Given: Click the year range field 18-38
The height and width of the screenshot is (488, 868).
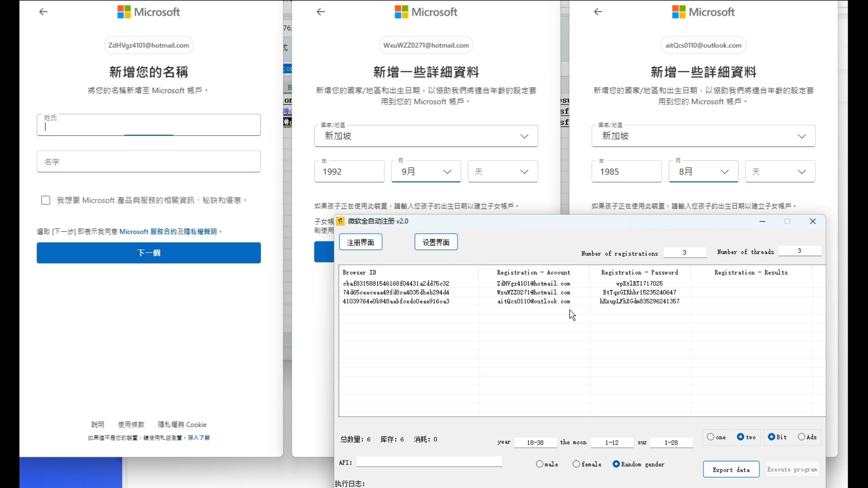Looking at the screenshot, I should (535, 442).
